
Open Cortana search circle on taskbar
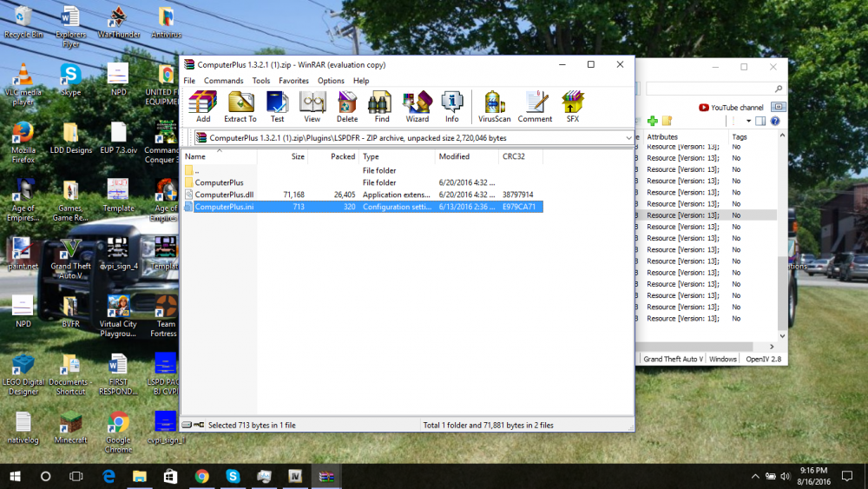click(45, 476)
